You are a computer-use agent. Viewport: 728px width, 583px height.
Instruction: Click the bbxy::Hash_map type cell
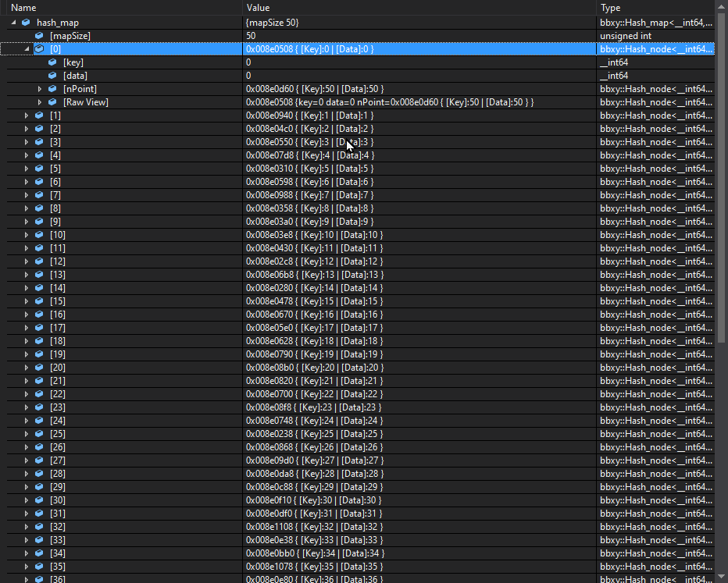click(x=655, y=23)
